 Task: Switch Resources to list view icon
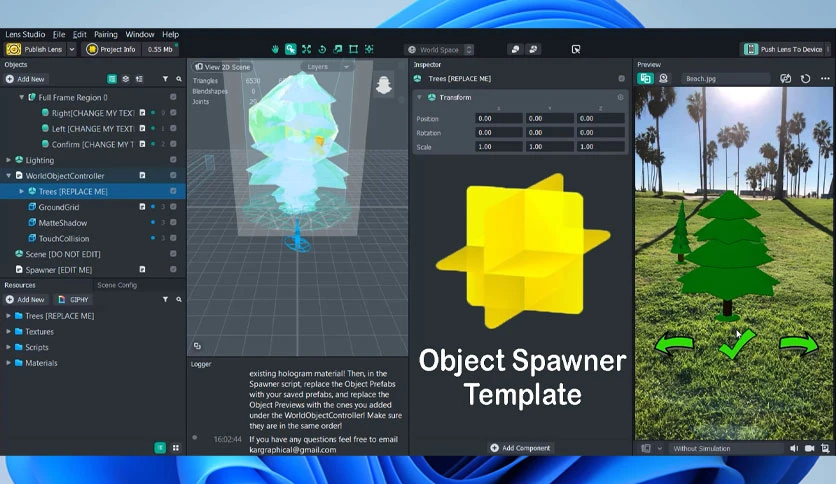160,448
